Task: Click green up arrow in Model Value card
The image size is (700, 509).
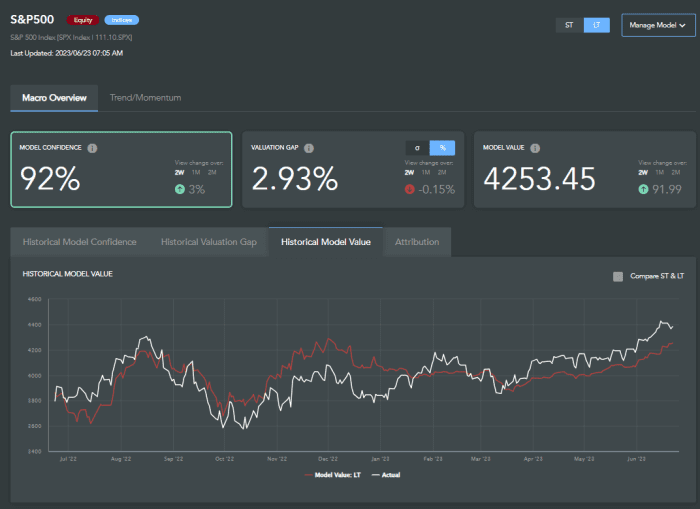Action: tap(643, 189)
